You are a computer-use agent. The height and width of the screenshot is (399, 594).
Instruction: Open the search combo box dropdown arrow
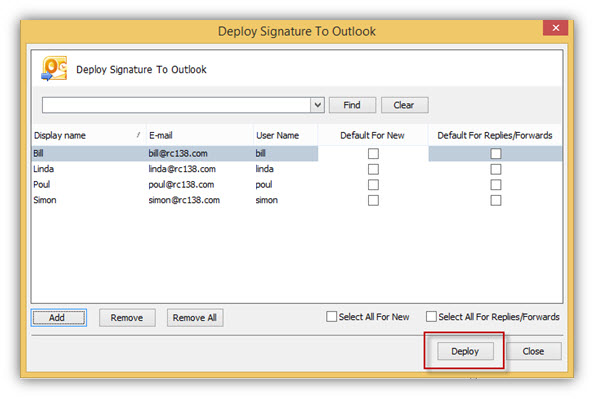coord(317,105)
